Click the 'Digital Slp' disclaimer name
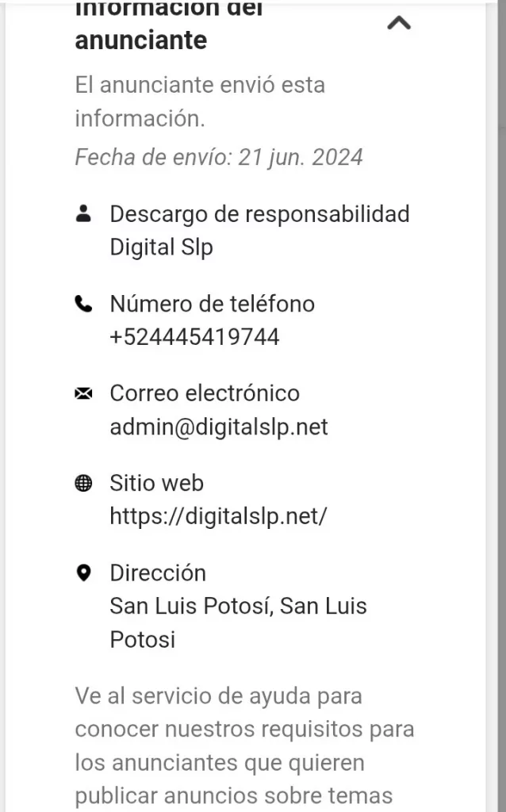 point(161,247)
